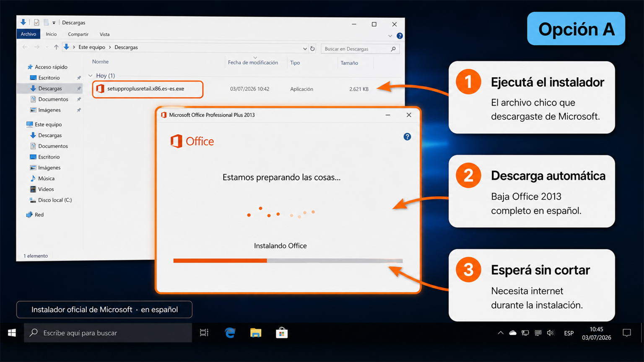Select pinned Descargas under Acceso rápido
This screenshot has width=644, height=362.
click(50, 88)
